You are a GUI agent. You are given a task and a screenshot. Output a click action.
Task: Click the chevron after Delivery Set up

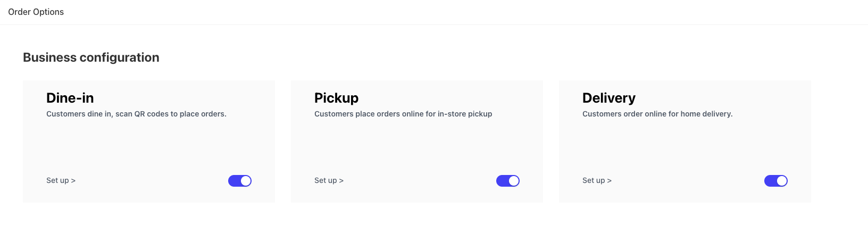(610, 181)
